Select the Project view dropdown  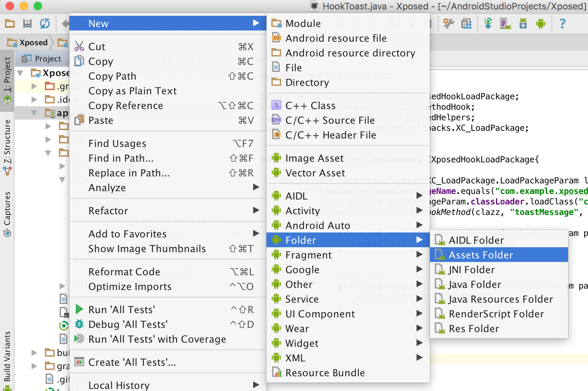(x=41, y=59)
